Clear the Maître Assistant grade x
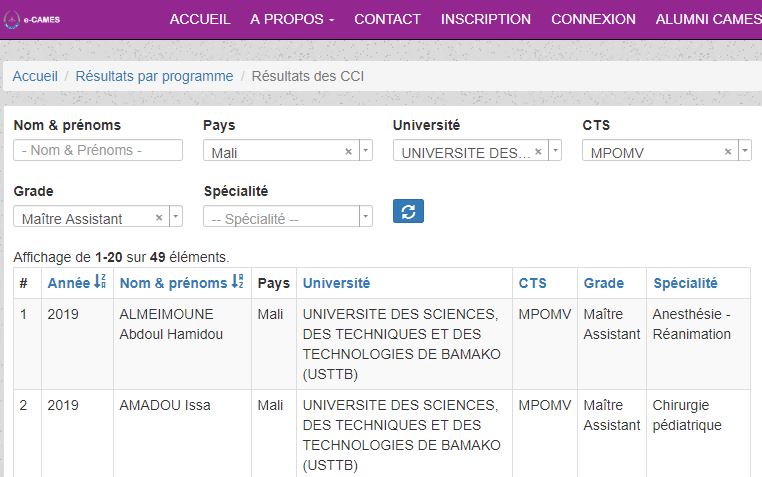 coord(159,218)
